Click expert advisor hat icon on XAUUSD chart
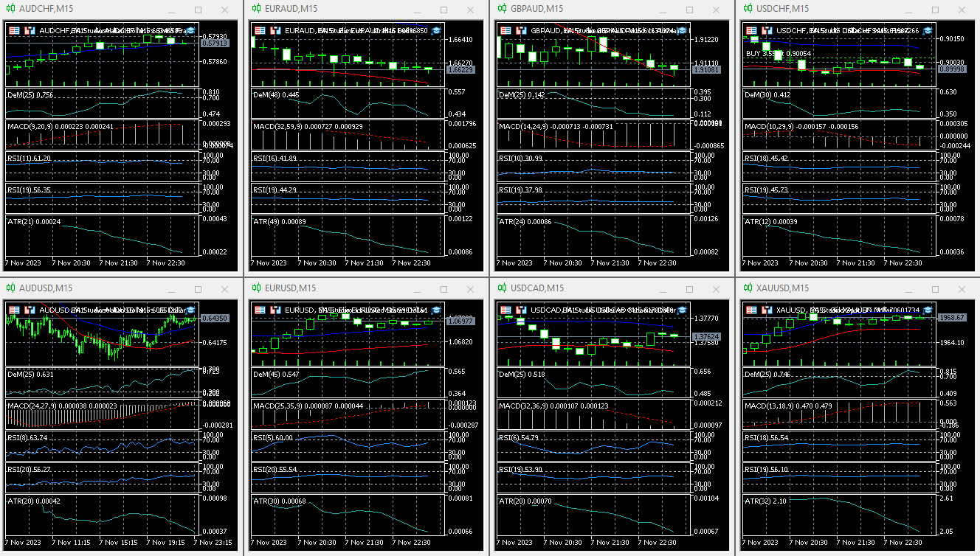 pos(928,310)
